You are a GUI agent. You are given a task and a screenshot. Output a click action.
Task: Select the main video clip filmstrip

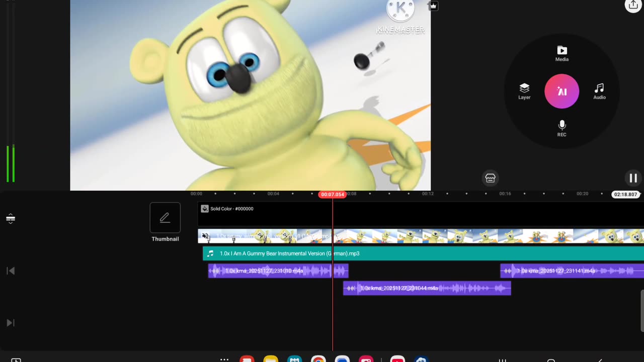point(421,236)
